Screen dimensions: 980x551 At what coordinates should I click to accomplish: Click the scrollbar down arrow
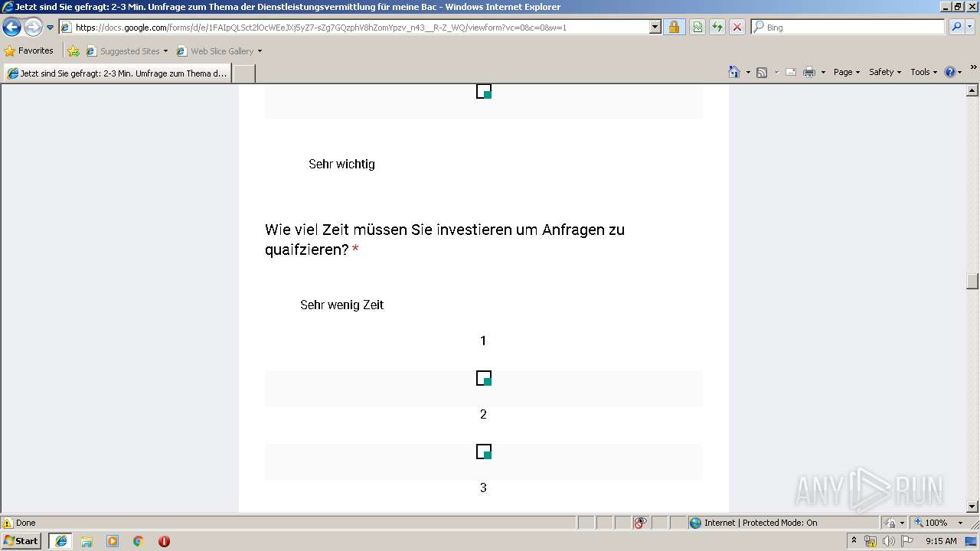972,507
